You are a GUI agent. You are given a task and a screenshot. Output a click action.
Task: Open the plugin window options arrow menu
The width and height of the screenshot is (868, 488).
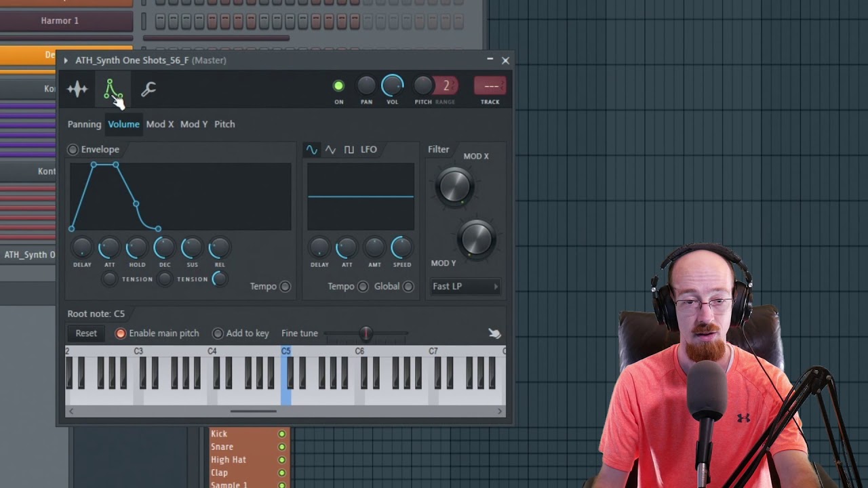coord(66,60)
